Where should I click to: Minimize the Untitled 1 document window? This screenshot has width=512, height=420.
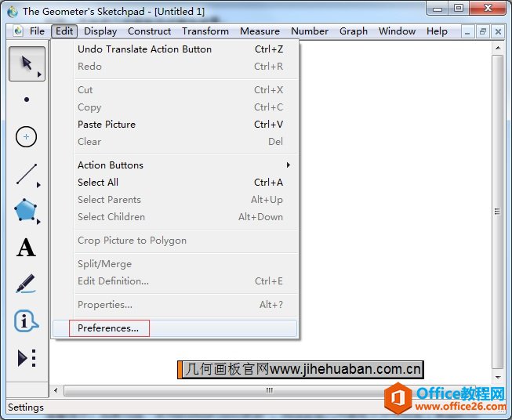click(x=467, y=31)
